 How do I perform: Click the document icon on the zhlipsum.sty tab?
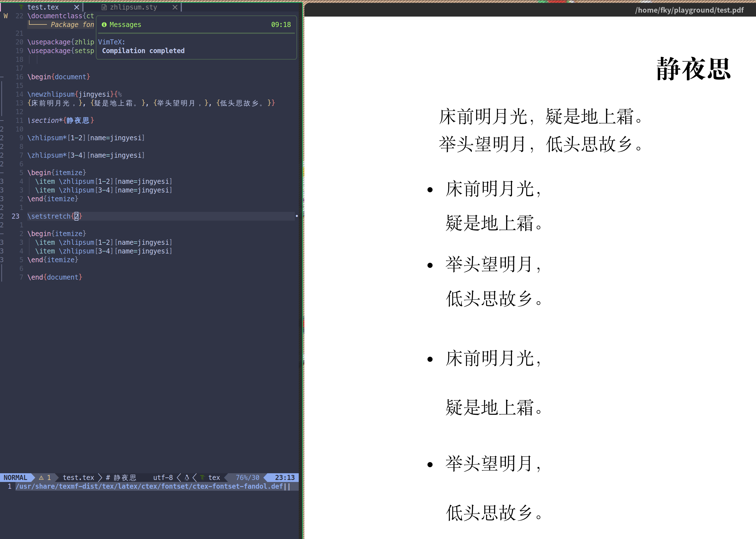[104, 7]
